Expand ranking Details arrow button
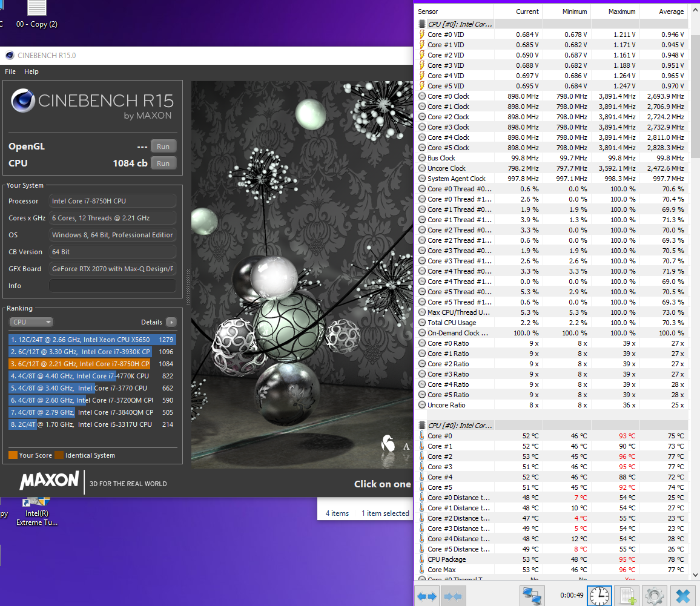The image size is (700, 606). [x=171, y=322]
